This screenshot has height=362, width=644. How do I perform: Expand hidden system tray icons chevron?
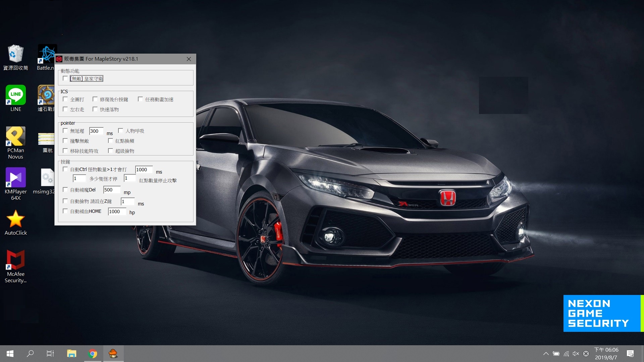[x=546, y=354]
